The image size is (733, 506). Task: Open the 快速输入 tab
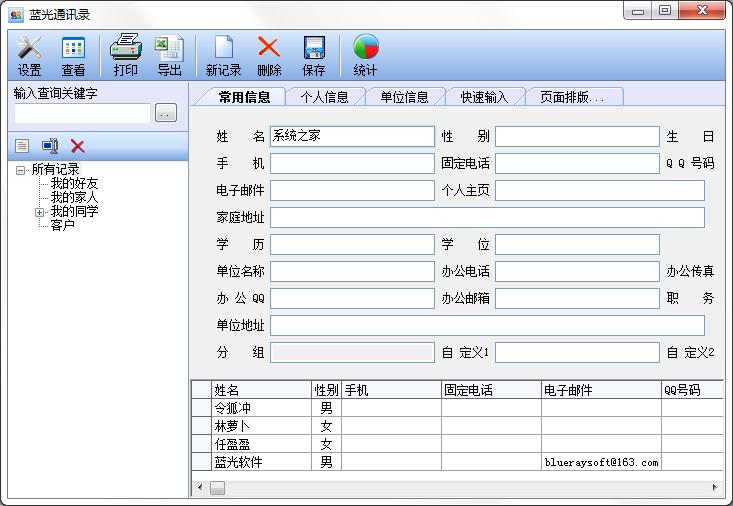[485, 97]
